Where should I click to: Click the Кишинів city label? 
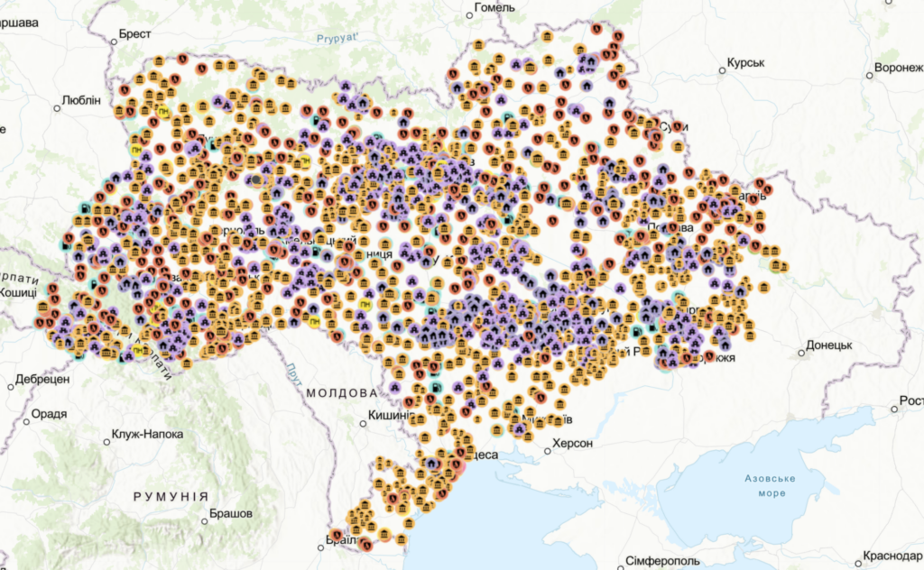tap(392, 416)
